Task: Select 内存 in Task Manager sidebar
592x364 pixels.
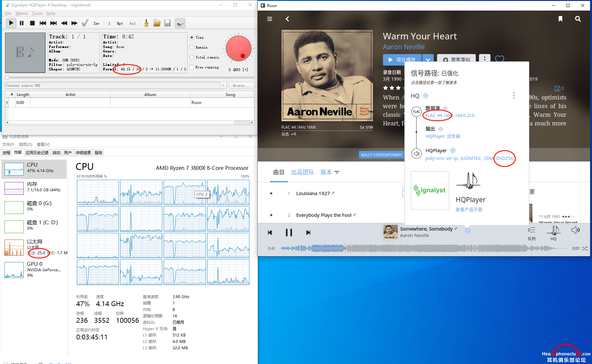Action: pyautogui.click(x=34, y=188)
